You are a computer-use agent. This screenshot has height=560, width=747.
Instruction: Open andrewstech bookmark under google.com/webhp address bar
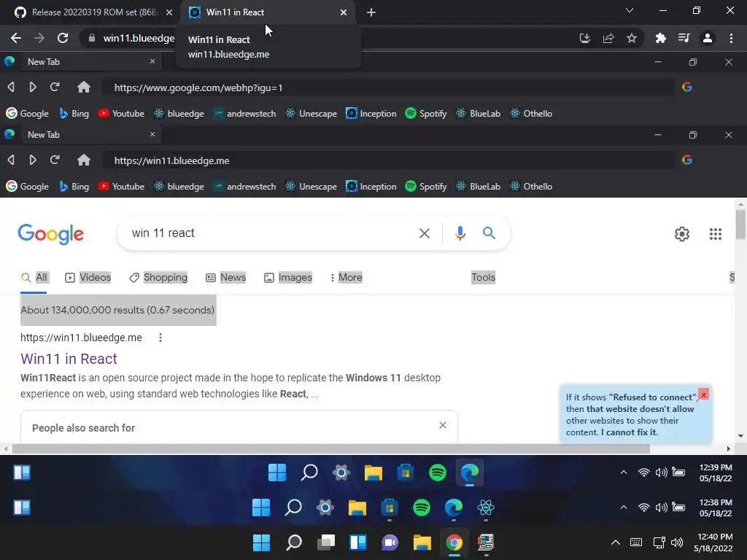click(245, 113)
